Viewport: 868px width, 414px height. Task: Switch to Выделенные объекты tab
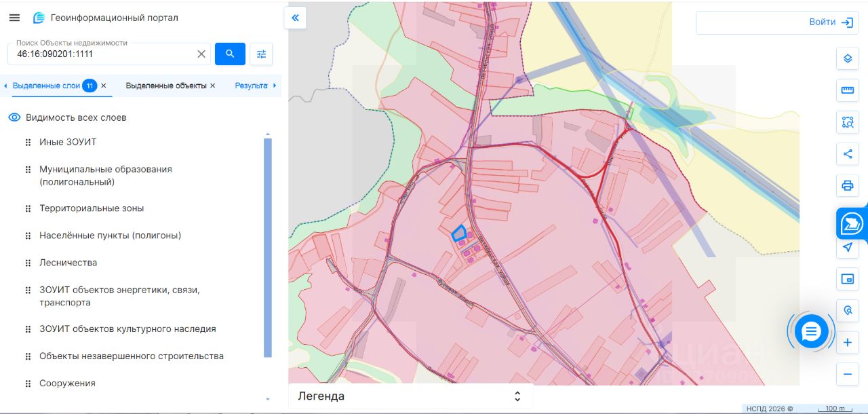[166, 86]
